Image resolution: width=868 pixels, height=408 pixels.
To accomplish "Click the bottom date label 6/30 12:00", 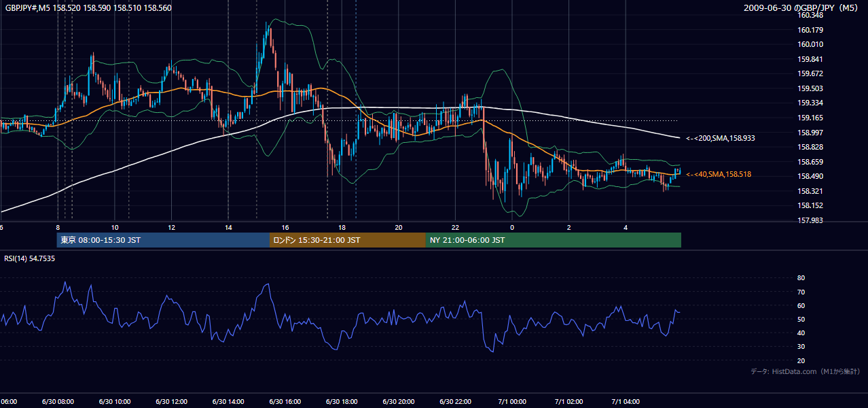I will pyautogui.click(x=171, y=401).
